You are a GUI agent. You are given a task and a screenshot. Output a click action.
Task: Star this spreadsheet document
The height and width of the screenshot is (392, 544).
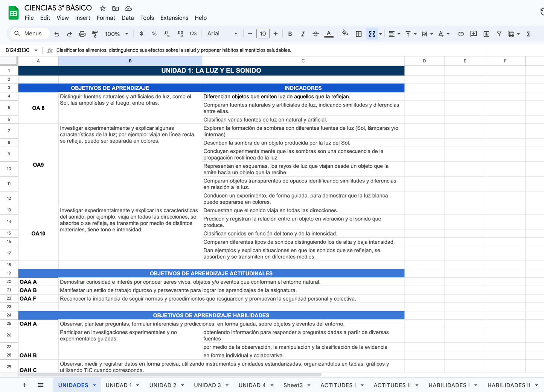pyautogui.click(x=103, y=8)
